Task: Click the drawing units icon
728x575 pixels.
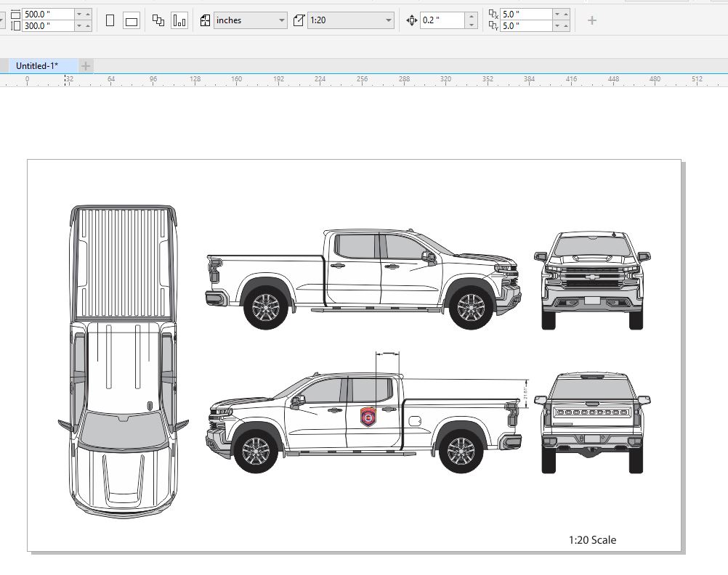Action: [x=205, y=20]
